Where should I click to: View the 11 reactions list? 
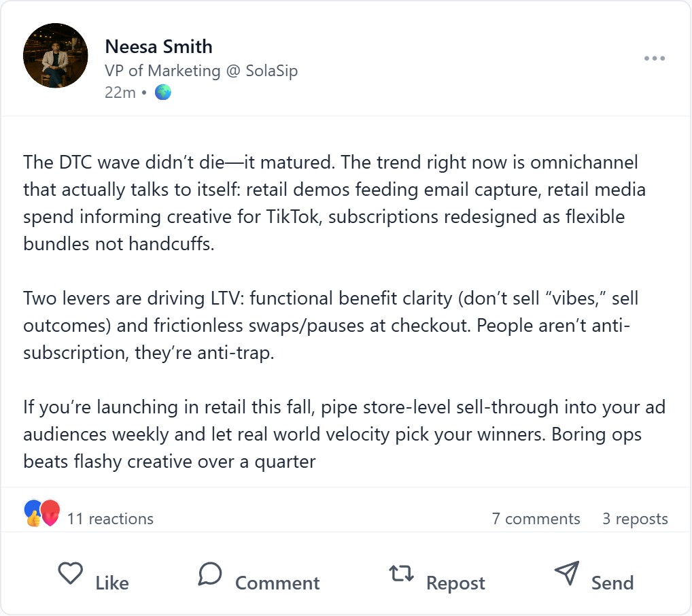(110, 519)
